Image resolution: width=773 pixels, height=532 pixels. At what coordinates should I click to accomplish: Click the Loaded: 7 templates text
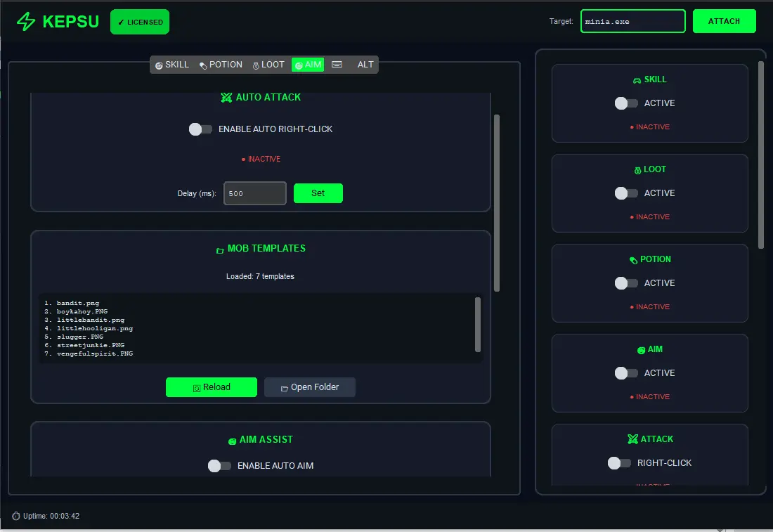pos(260,277)
